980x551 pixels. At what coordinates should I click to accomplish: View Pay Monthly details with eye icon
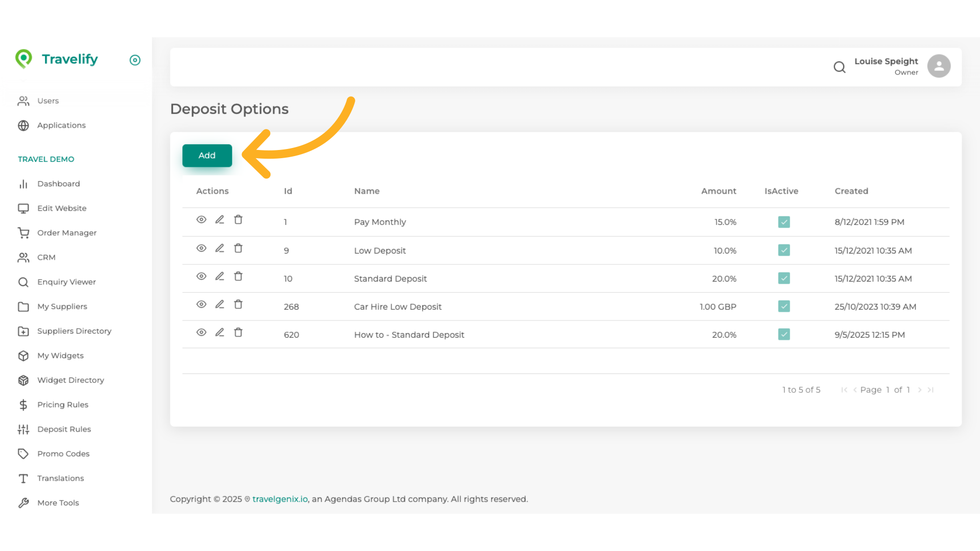(201, 220)
